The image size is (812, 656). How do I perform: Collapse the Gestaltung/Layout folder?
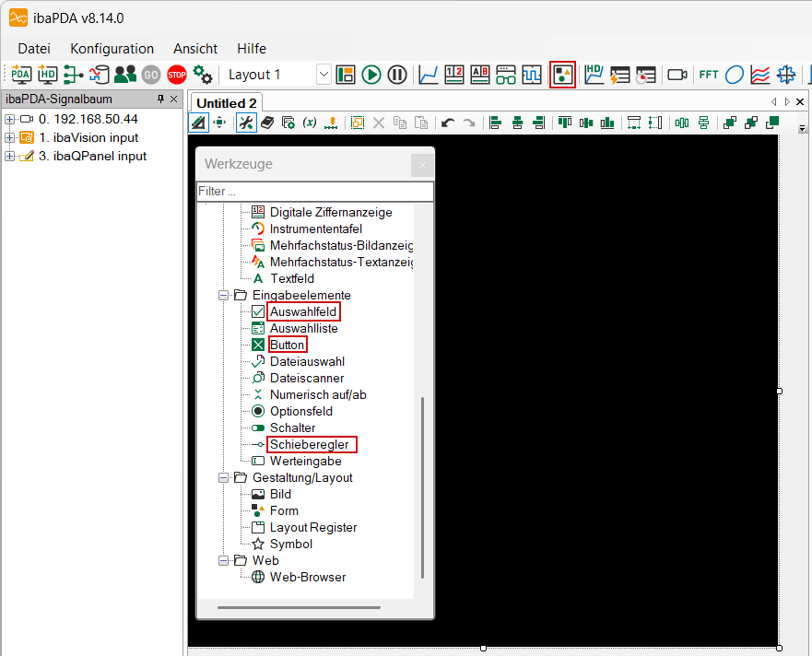coord(223,477)
